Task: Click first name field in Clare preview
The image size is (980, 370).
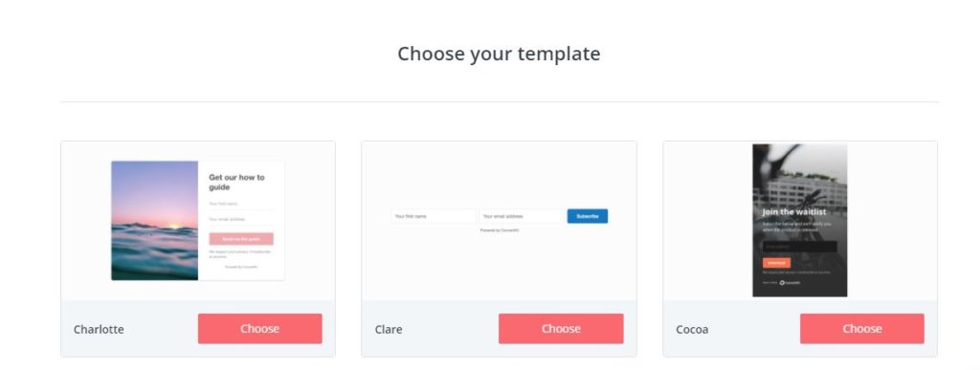Action: click(434, 216)
